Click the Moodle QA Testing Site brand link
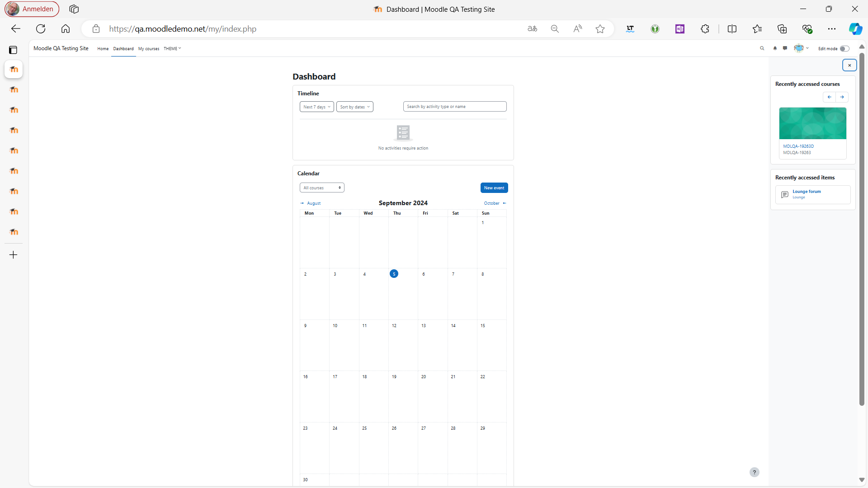 pos(61,48)
